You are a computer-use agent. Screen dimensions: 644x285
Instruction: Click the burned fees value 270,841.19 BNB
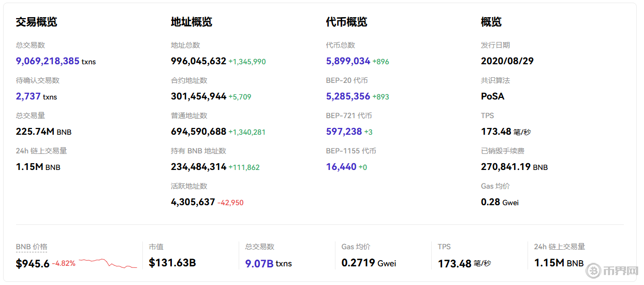[x=514, y=167]
